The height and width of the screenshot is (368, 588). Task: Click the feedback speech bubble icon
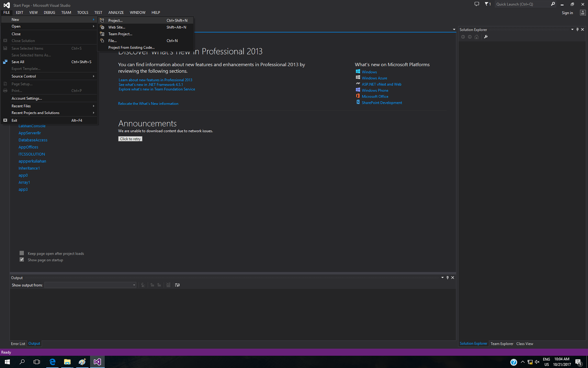point(477,4)
